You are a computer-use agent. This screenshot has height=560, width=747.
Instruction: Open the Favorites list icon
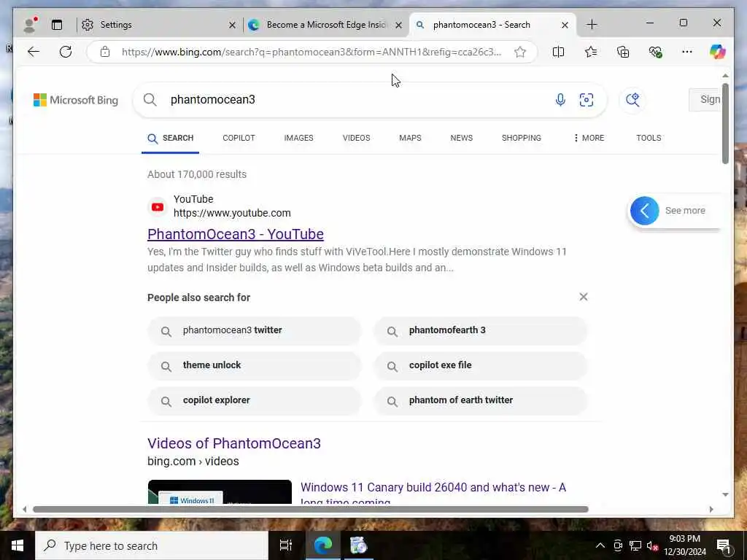pyautogui.click(x=591, y=52)
